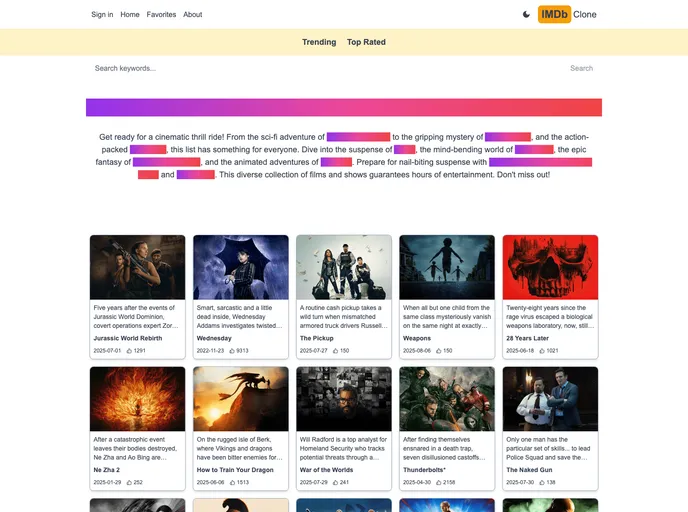Viewport: 688px width, 512px height.
Task: Click the 'Only one man has the' description
Action: click(548, 448)
